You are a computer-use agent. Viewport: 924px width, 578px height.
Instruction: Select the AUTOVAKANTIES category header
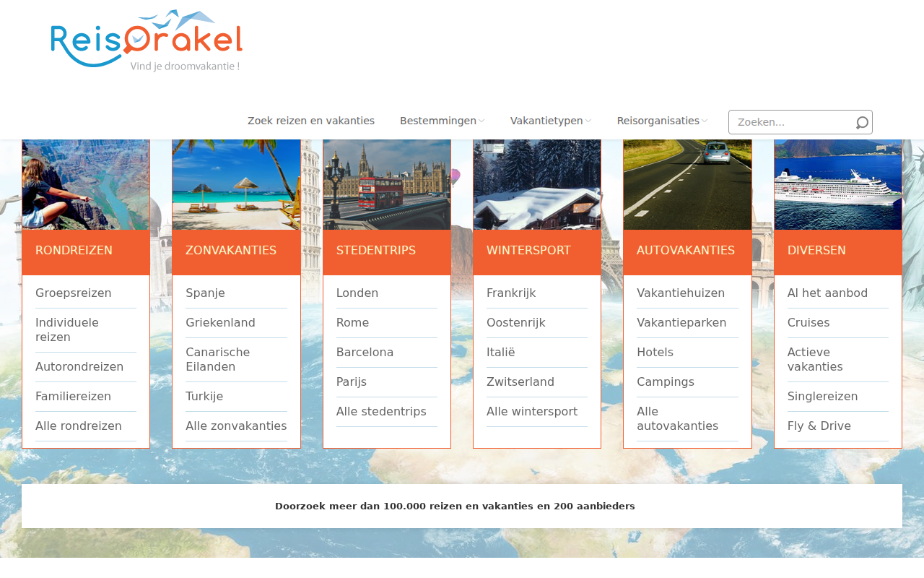687,252
